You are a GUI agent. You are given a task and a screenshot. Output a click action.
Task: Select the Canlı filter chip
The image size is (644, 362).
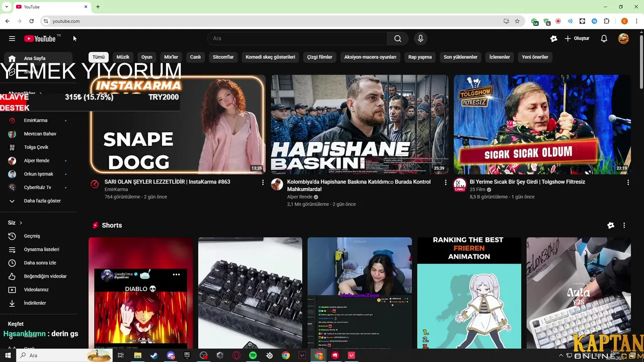pyautogui.click(x=195, y=57)
